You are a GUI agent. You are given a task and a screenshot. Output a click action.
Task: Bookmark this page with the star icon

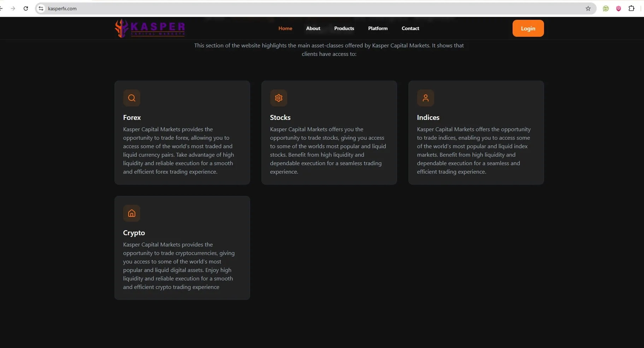point(588,8)
